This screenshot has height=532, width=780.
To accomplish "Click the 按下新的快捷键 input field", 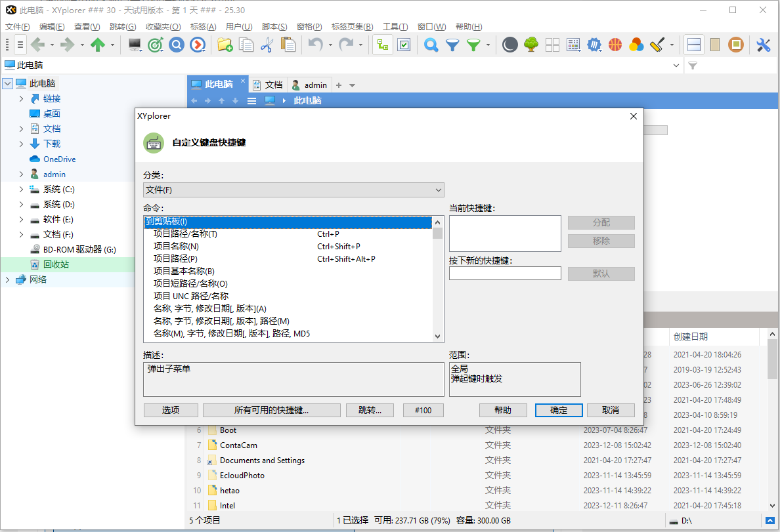I will [x=505, y=273].
